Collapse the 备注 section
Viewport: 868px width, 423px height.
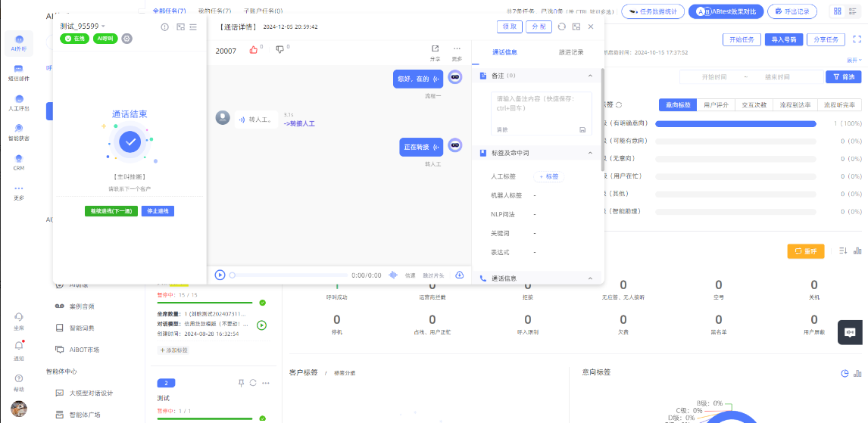coord(590,76)
